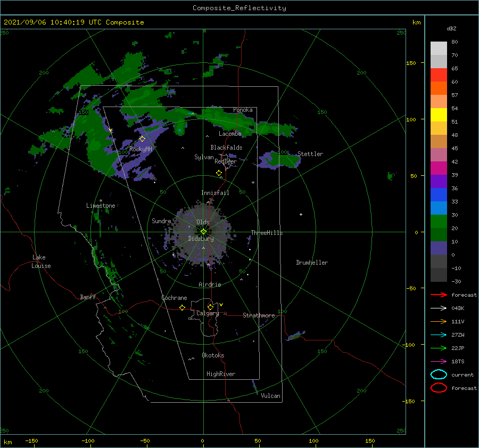Click the green 22JP arrow in legend

coord(439,348)
